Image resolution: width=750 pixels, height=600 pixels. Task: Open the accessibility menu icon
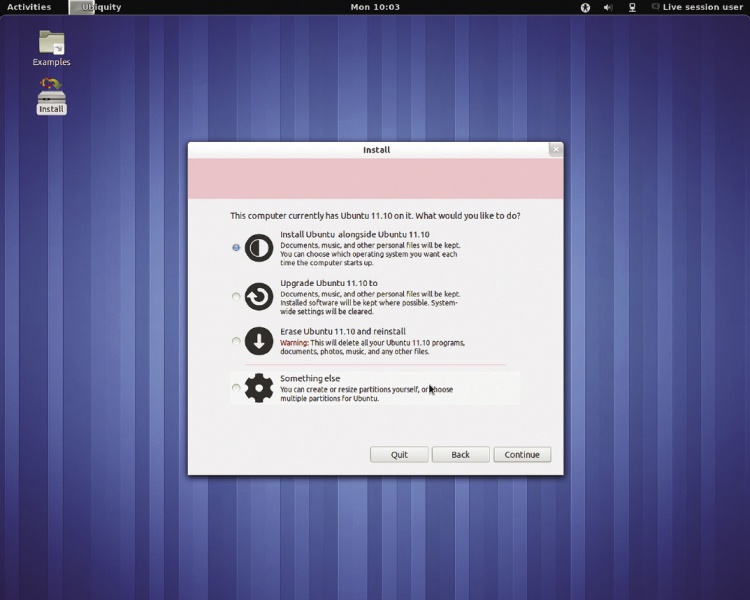tap(585, 8)
